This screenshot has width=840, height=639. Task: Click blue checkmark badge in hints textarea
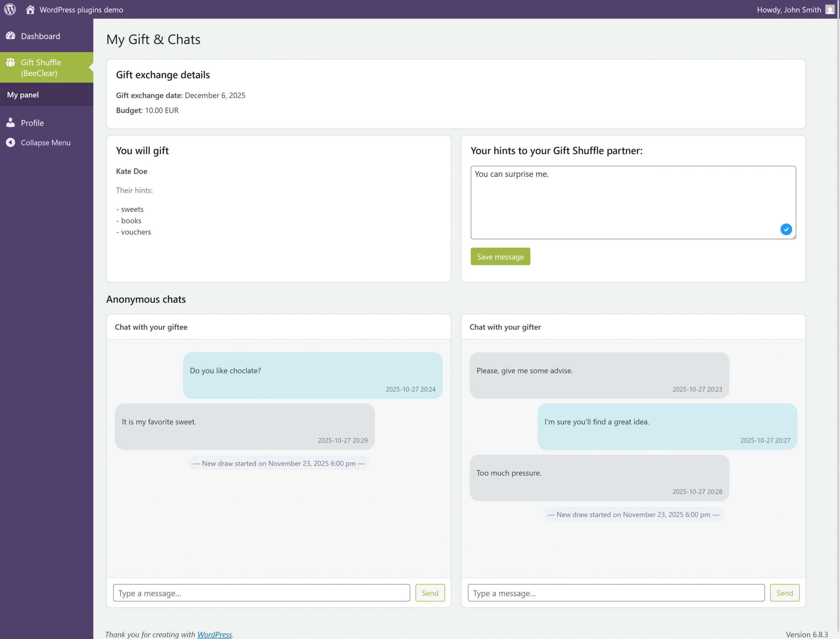point(786,229)
